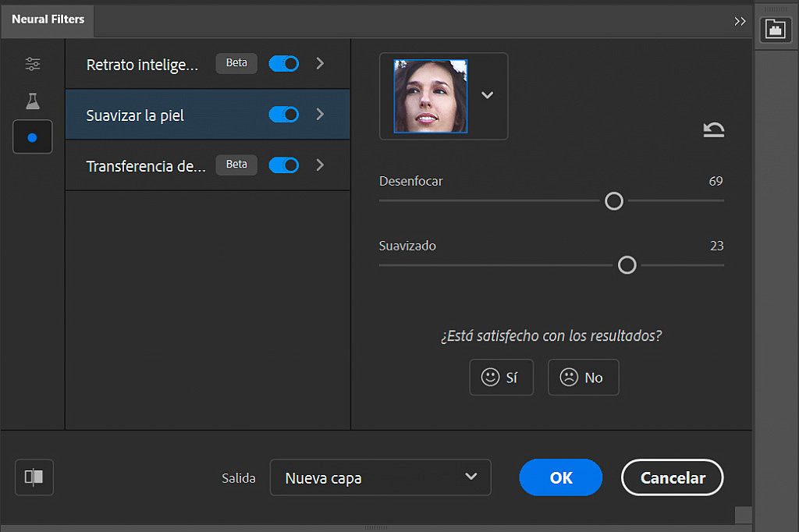799x532 pixels.
Task: Expand the face selection dropdown arrow
Action: [487, 95]
